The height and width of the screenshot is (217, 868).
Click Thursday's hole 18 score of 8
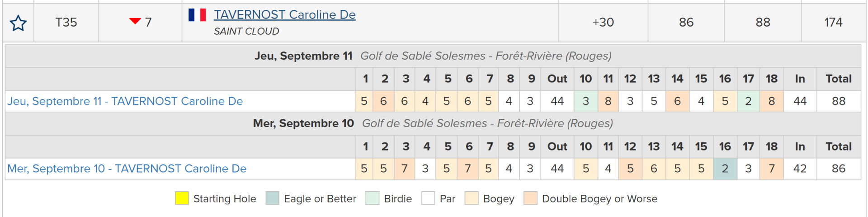point(772,101)
